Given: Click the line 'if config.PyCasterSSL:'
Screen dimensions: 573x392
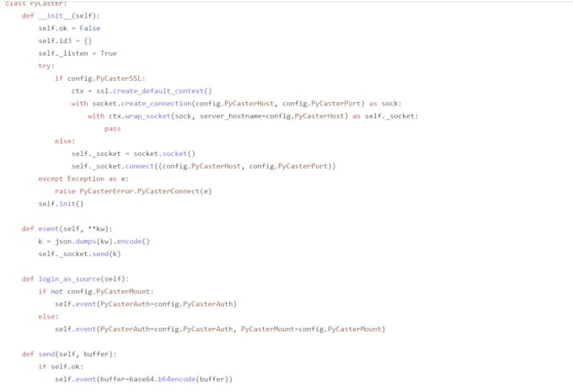Looking at the screenshot, I should [100, 78].
